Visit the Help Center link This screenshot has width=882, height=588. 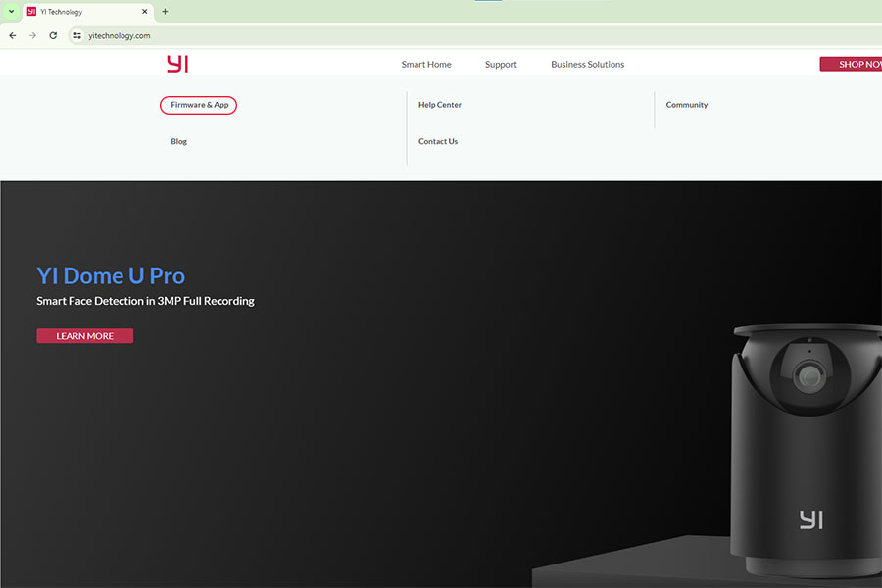coord(439,105)
